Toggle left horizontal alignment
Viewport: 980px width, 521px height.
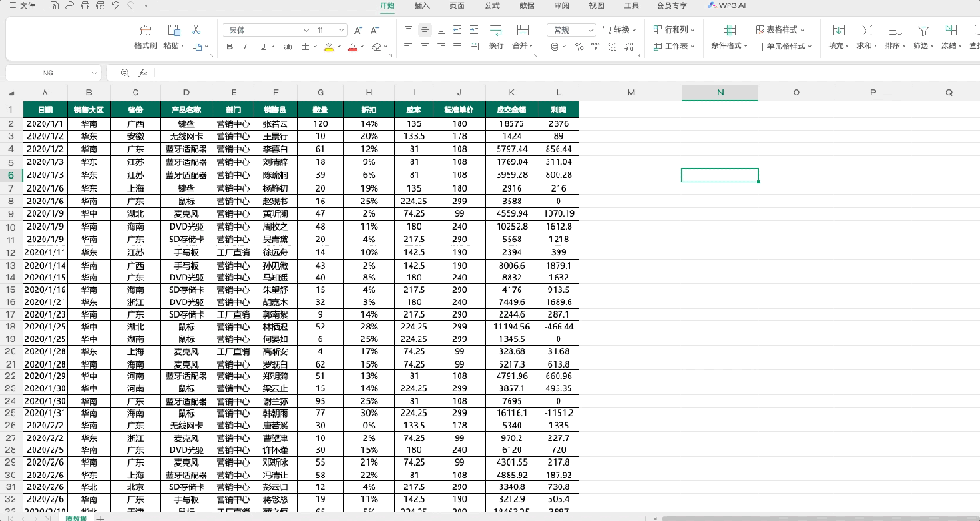(x=408, y=46)
